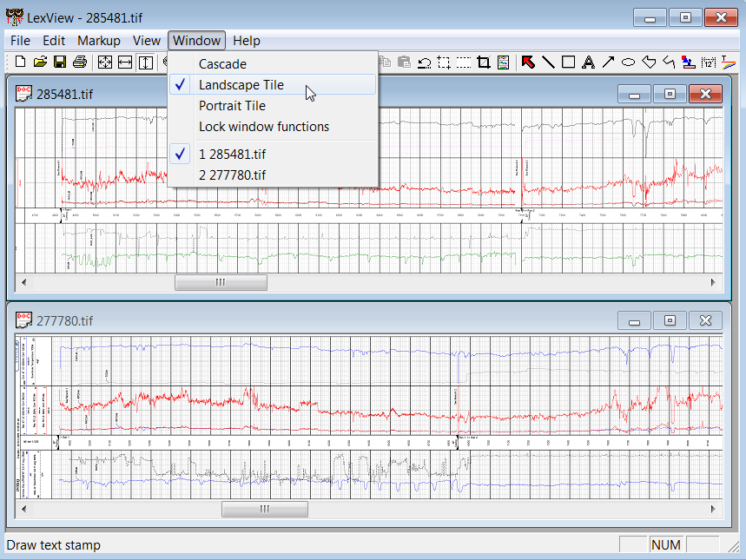Create a new document with the blank page icon
Image resolution: width=746 pixels, height=560 pixels.
(x=21, y=62)
